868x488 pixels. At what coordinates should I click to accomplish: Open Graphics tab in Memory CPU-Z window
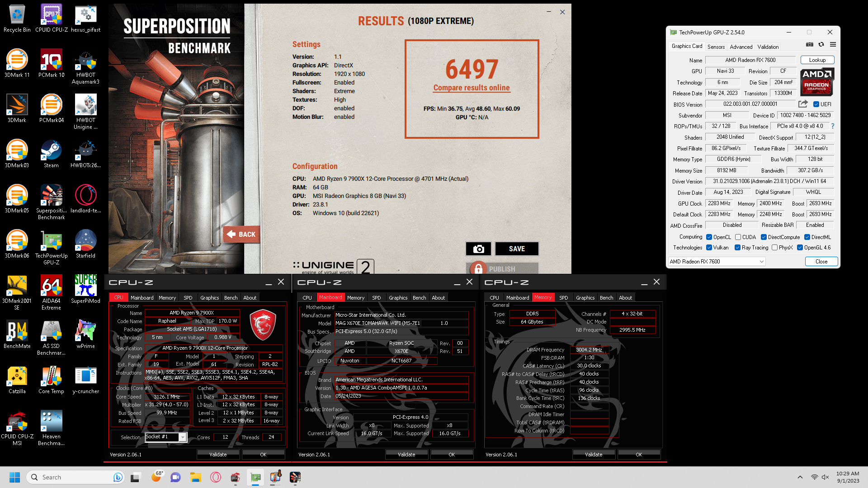[585, 298]
